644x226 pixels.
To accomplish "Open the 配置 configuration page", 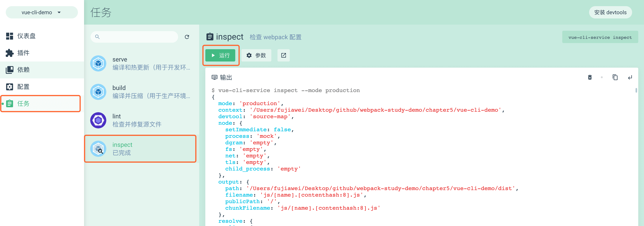I will tap(23, 87).
